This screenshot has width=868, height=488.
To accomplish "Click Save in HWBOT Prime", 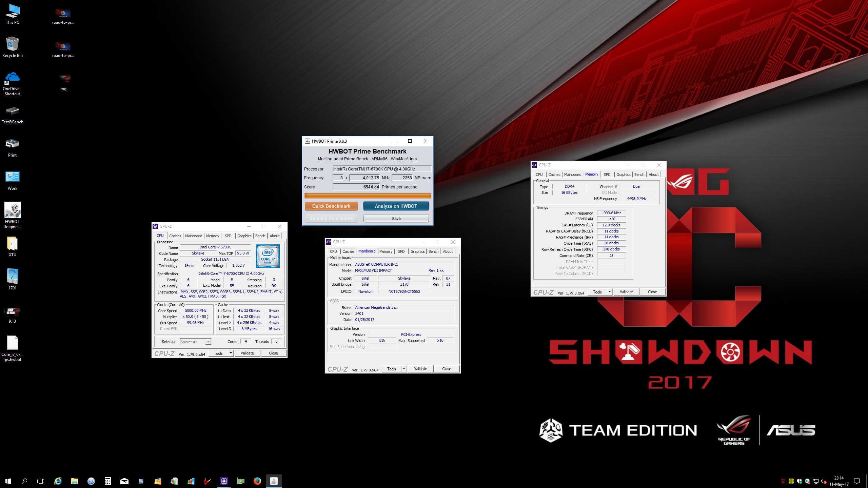I will (x=396, y=218).
